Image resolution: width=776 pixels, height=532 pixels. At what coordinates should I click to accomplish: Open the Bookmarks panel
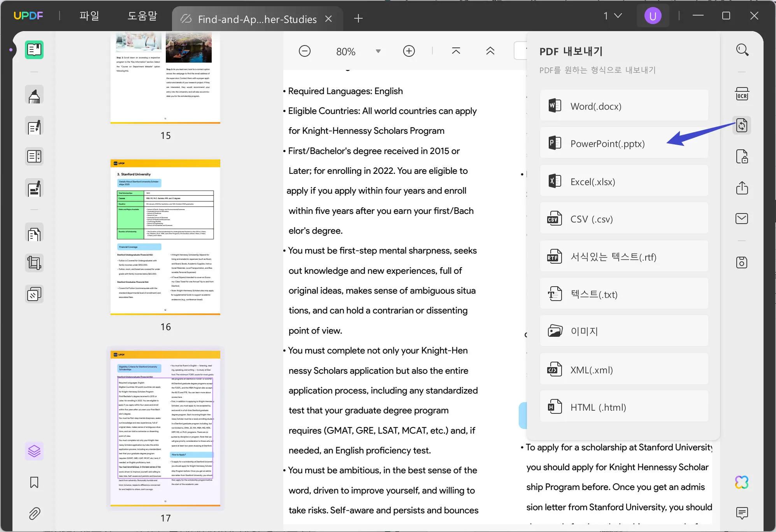point(34,482)
